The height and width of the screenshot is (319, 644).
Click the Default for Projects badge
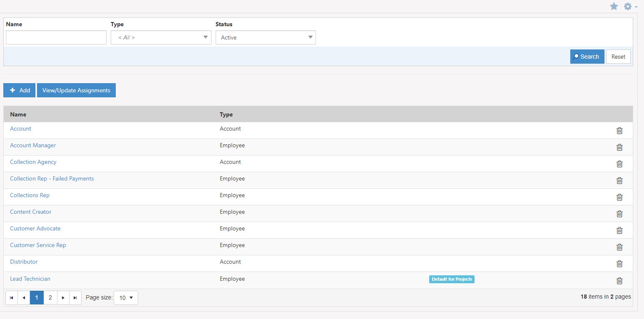pos(451,279)
